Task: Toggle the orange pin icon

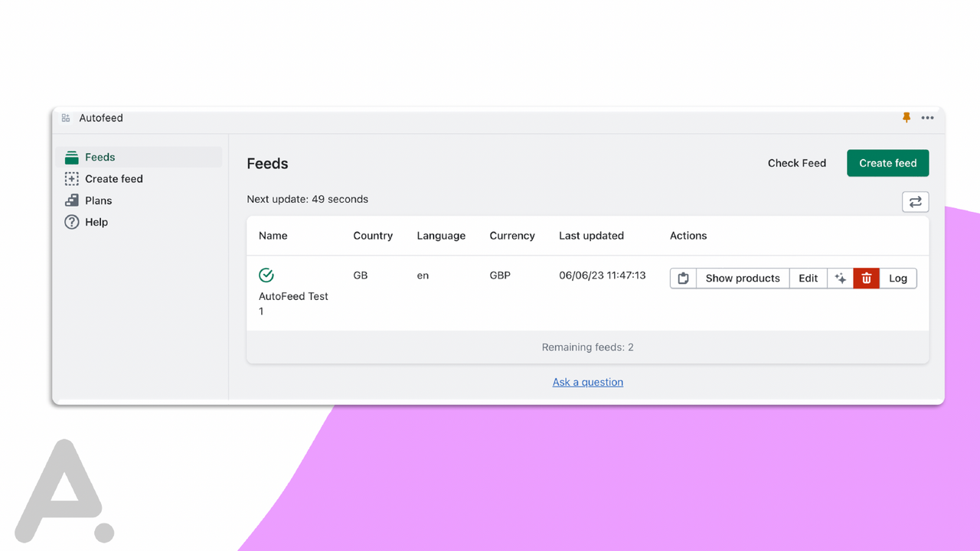Action: click(x=906, y=117)
